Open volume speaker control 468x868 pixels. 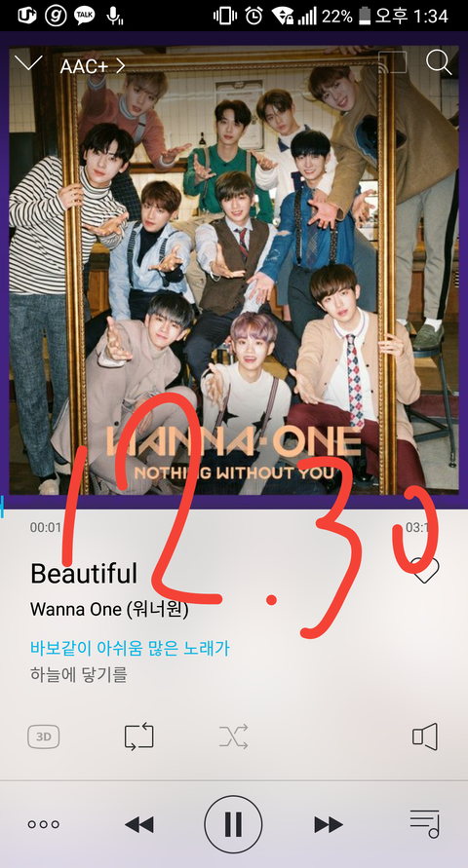click(x=425, y=736)
